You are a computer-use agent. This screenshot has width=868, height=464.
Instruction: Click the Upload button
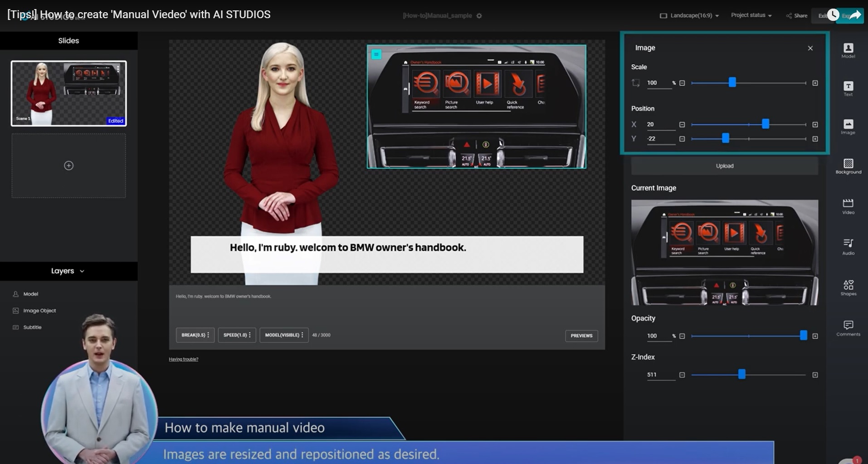[x=724, y=166]
